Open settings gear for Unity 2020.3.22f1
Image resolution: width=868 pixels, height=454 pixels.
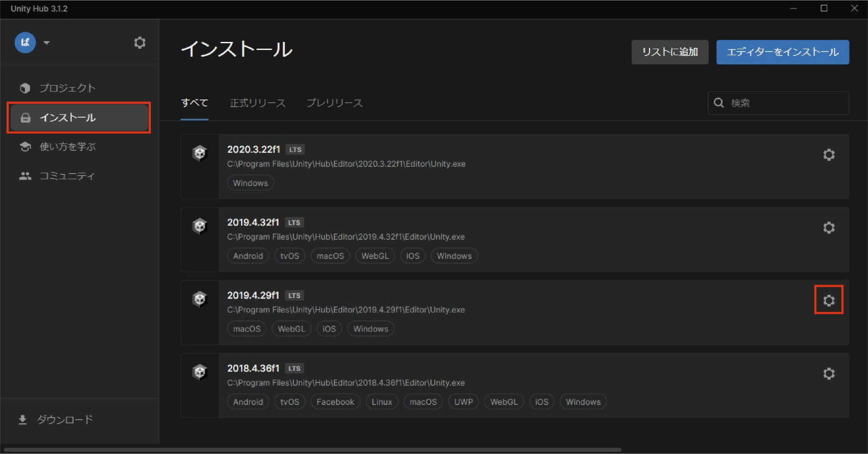tap(829, 155)
